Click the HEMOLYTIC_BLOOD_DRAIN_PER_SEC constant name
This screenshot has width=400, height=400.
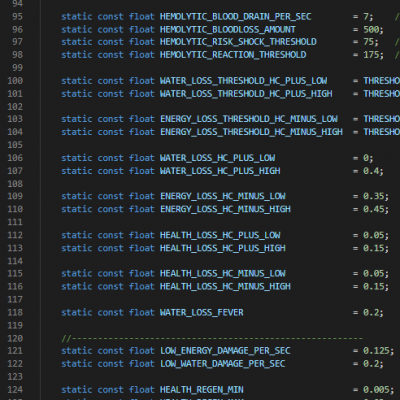point(236,17)
